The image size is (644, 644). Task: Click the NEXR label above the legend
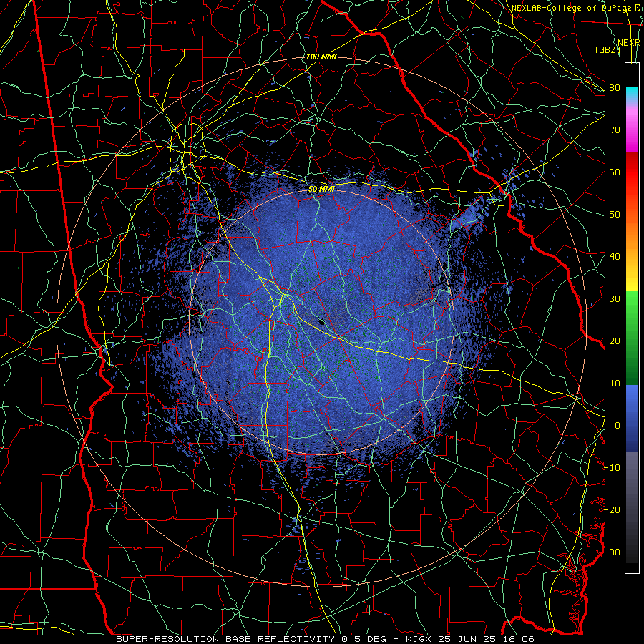[629, 43]
